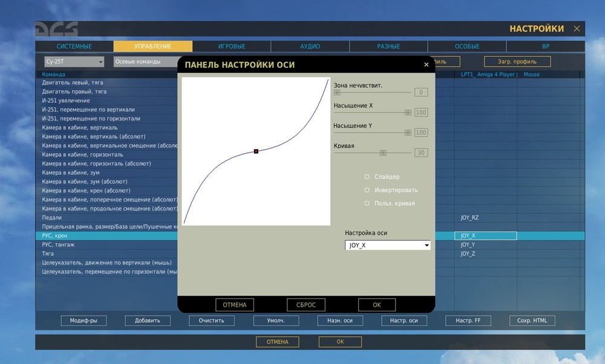Click the Кривая value field 30
Viewport: 605px width, 364px height.
point(421,153)
